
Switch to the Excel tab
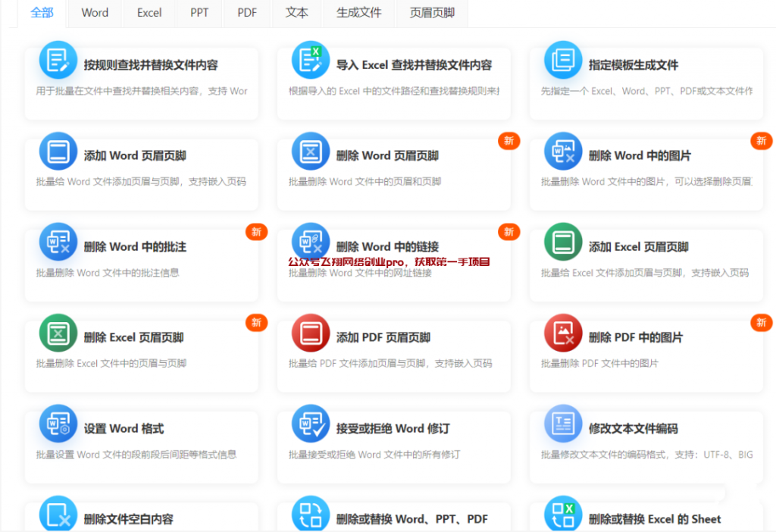(149, 13)
